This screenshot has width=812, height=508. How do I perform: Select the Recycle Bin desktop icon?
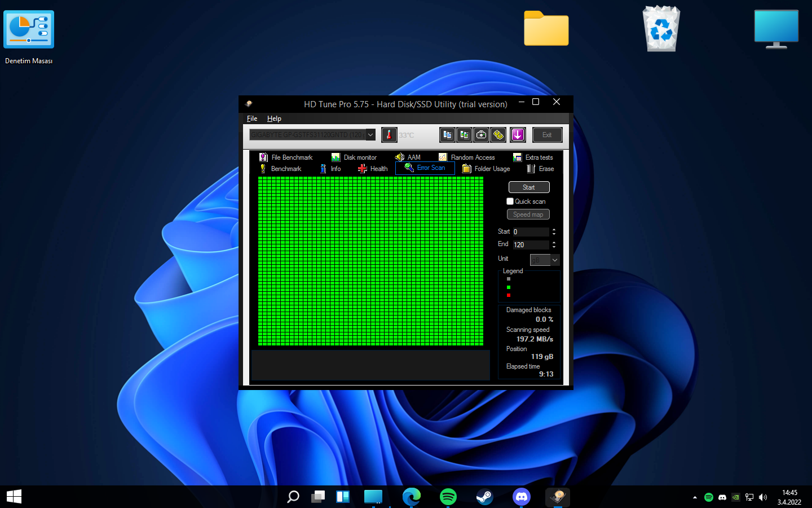click(661, 29)
